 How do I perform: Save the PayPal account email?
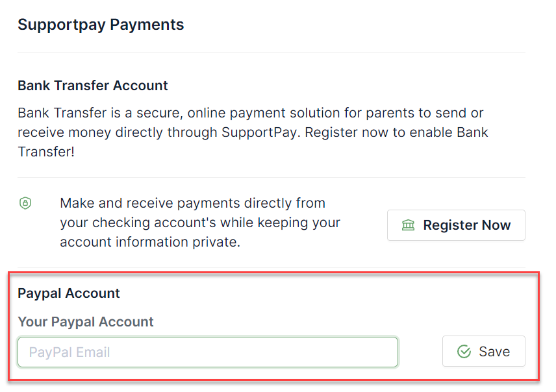[x=484, y=351]
